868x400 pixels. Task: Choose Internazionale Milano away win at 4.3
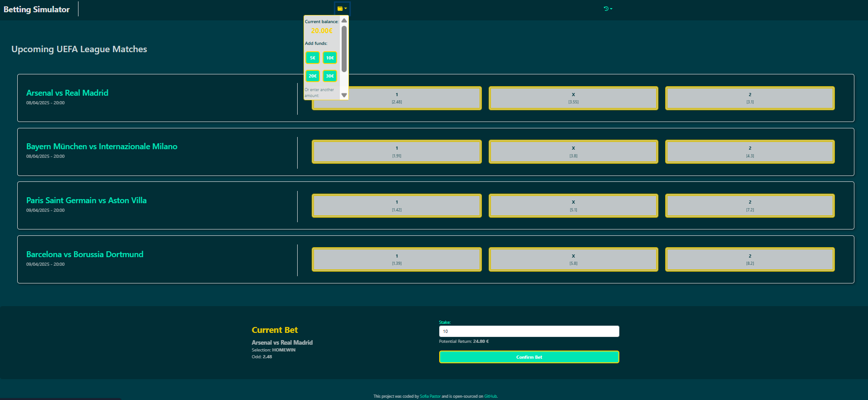(x=750, y=152)
